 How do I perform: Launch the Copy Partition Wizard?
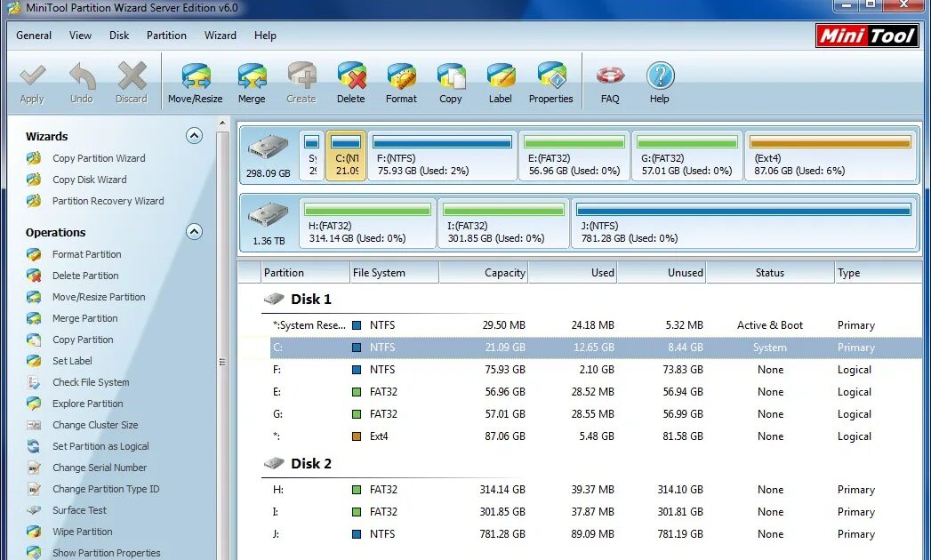coord(99,158)
